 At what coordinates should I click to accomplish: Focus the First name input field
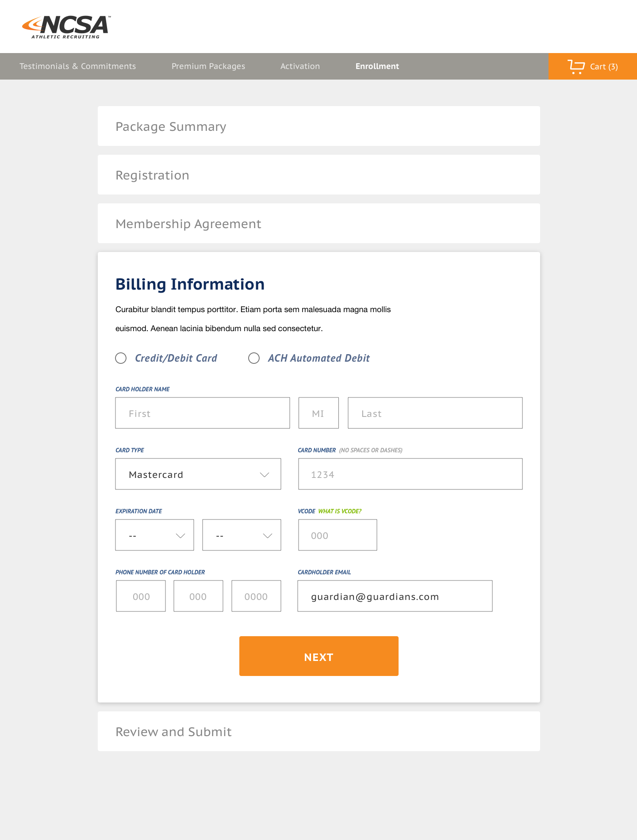(203, 413)
